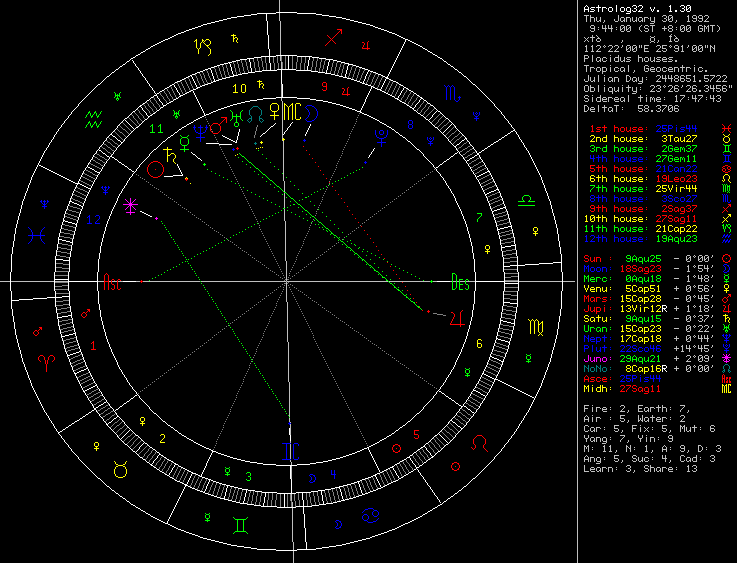737x563 pixels.
Task: Select the '10th house: 27Sag11' row
Action: pos(658,219)
